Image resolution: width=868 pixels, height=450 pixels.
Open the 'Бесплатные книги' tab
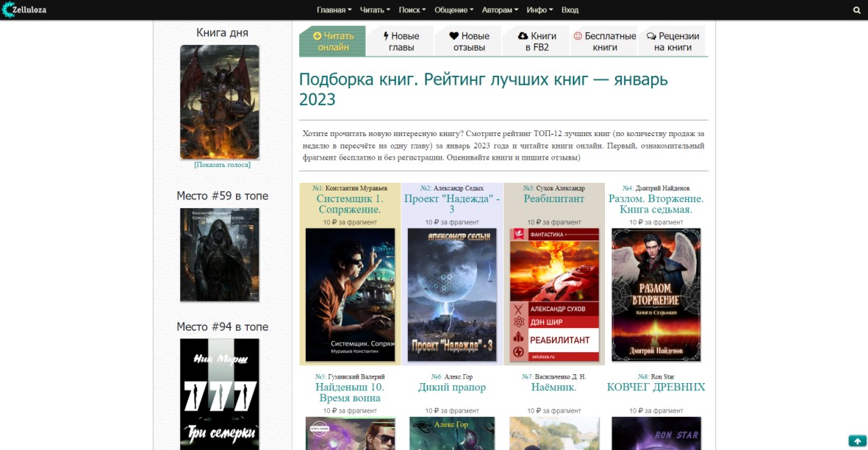click(604, 41)
